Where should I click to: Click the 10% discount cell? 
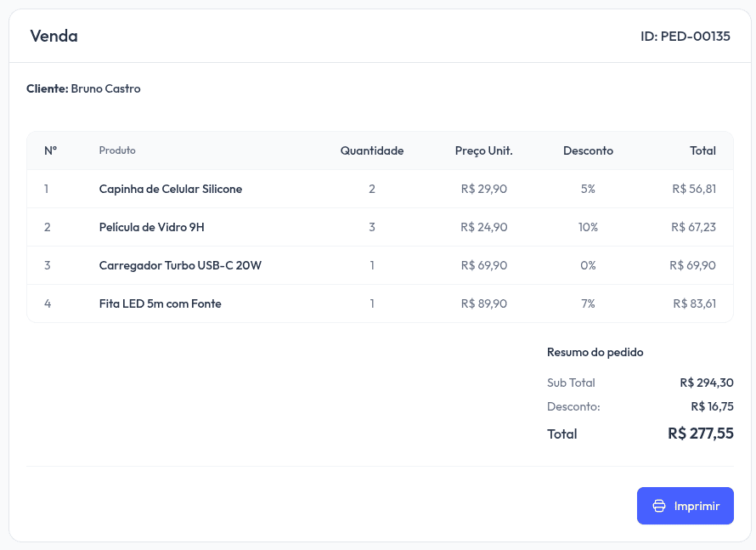588,227
